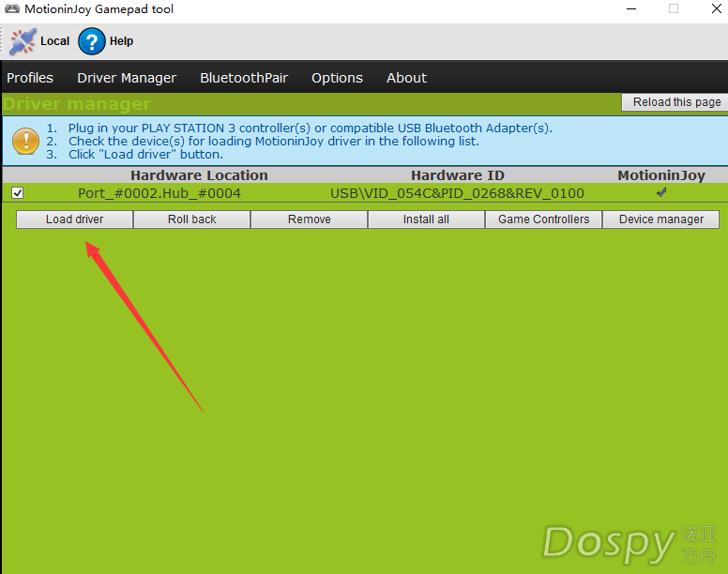
Task: Click the Local connection plug icon
Action: point(23,41)
